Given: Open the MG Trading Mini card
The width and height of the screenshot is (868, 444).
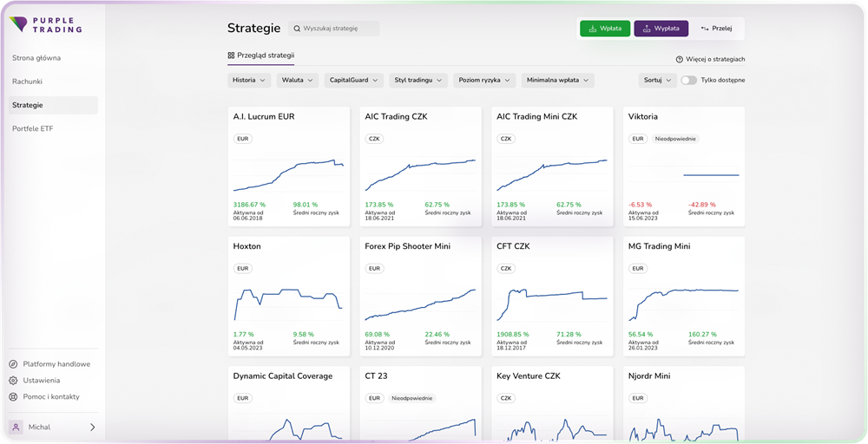Looking at the screenshot, I should pos(684,297).
